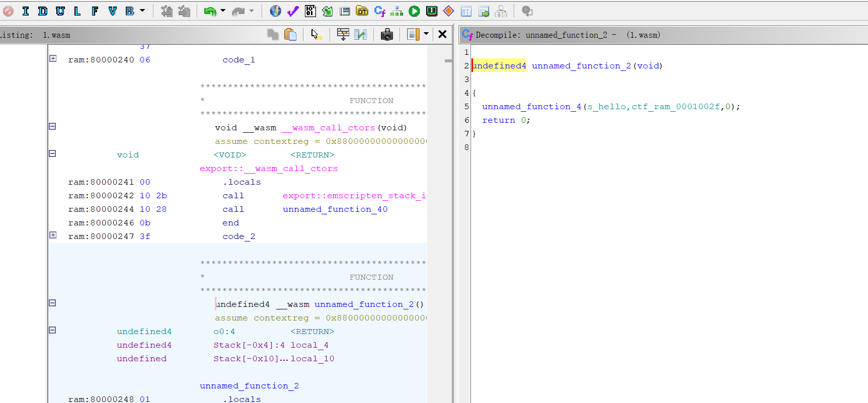Image resolution: width=868 pixels, height=403 pixels.
Task: Open the dropdown arrow next to Undo
Action: click(x=223, y=11)
